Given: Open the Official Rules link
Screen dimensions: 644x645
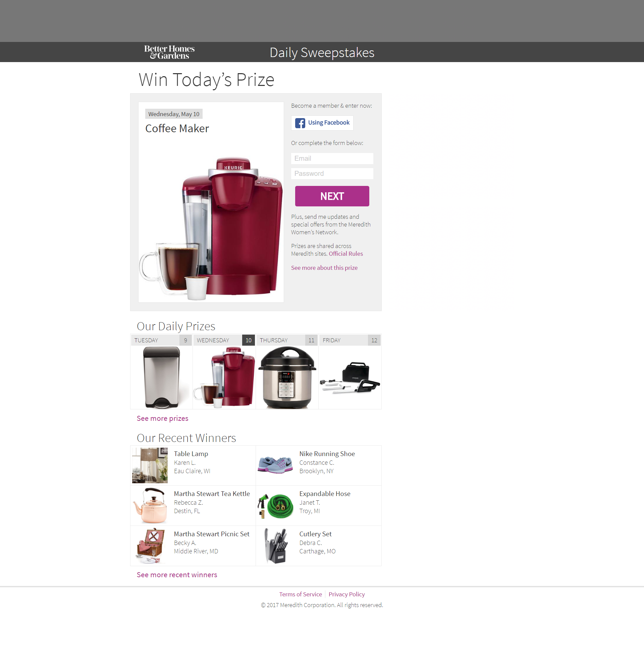Looking at the screenshot, I should pos(346,254).
